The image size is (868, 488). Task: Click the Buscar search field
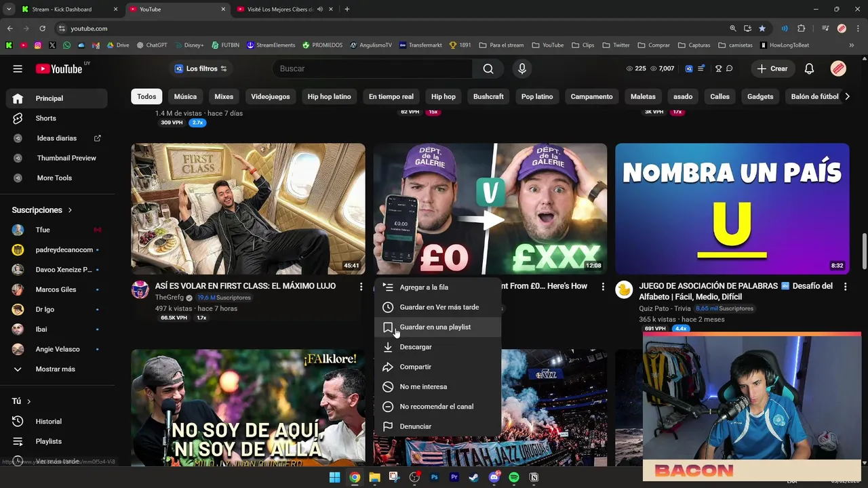point(373,68)
